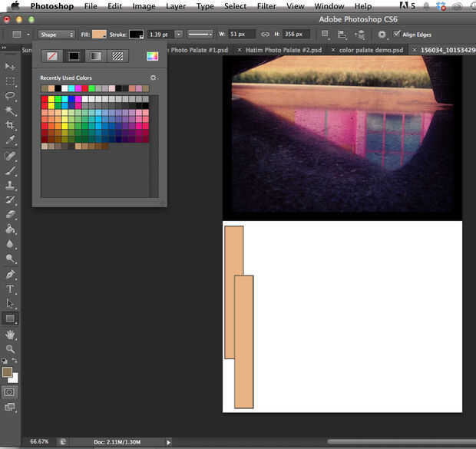Toggle link width and height
Image resolution: width=476 pixels, height=449 pixels.
click(x=265, y=35)
